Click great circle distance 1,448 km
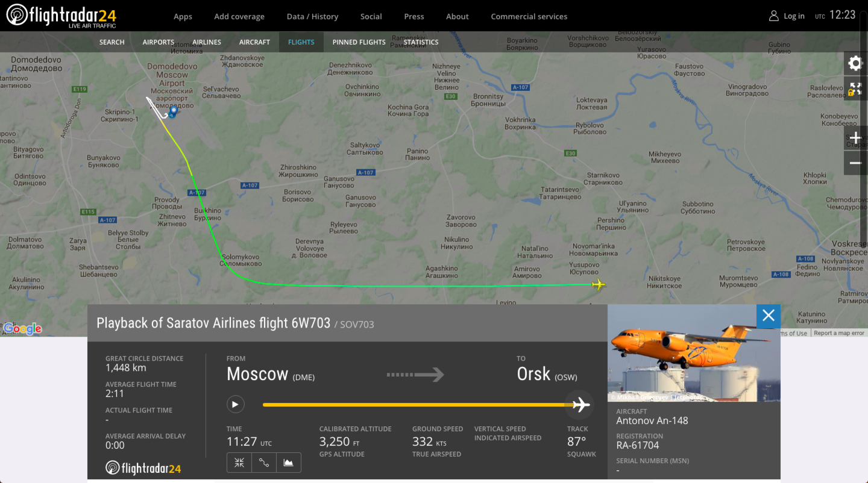 click(126, 368)
